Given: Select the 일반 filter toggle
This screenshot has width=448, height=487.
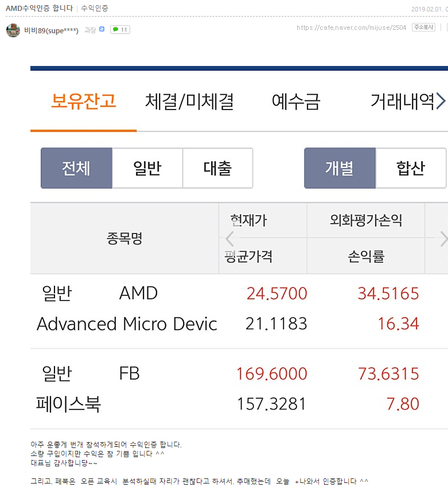Looking at the screenshot, I should [x=147, y=168].
